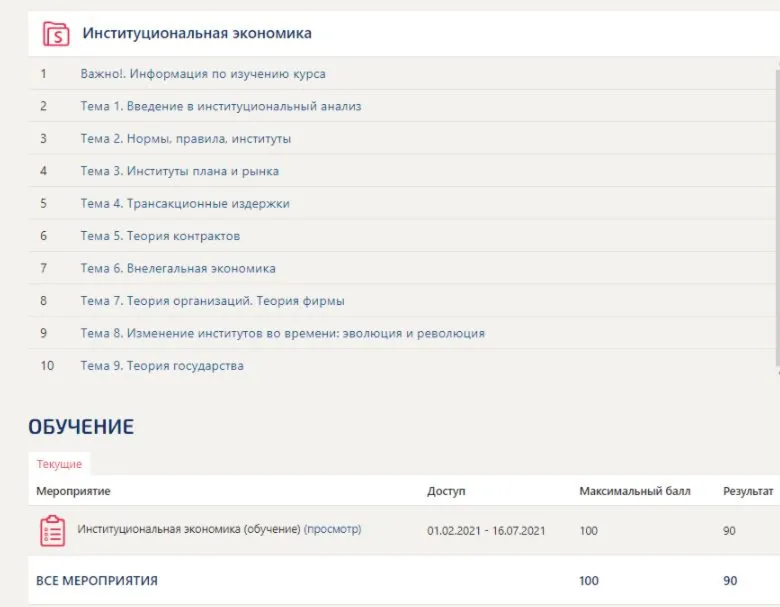Open Тема 2. Нормы, правила, институты
Screen dimensions: 780x607
coord(186,138)
